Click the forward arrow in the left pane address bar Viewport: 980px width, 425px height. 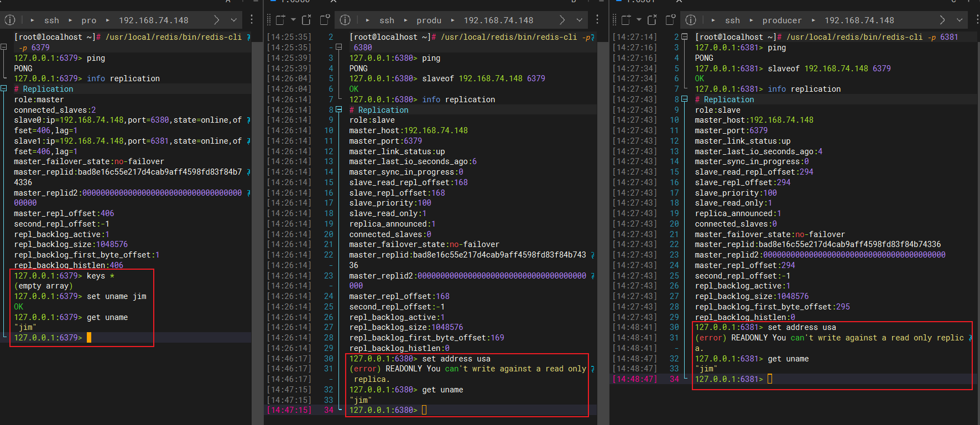[x=217, y=20]
